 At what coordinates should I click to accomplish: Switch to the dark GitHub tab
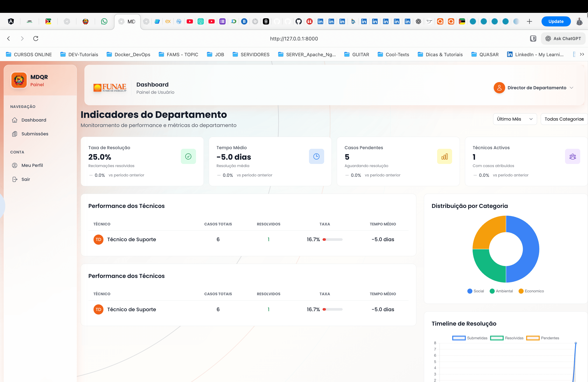point(298,22)
